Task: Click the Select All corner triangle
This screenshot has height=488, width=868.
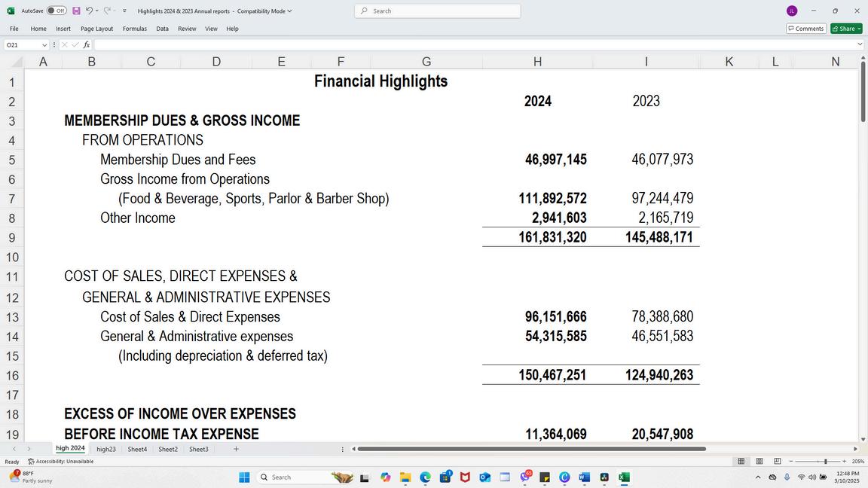Action: click(x=17, y=62)
